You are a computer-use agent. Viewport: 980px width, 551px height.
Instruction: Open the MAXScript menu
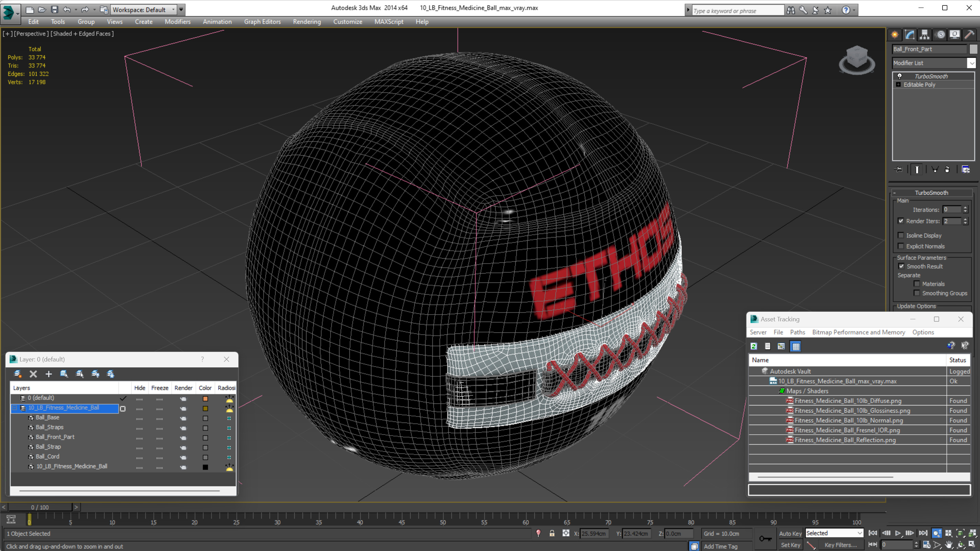pyautogui.click(x=388, y=22)
